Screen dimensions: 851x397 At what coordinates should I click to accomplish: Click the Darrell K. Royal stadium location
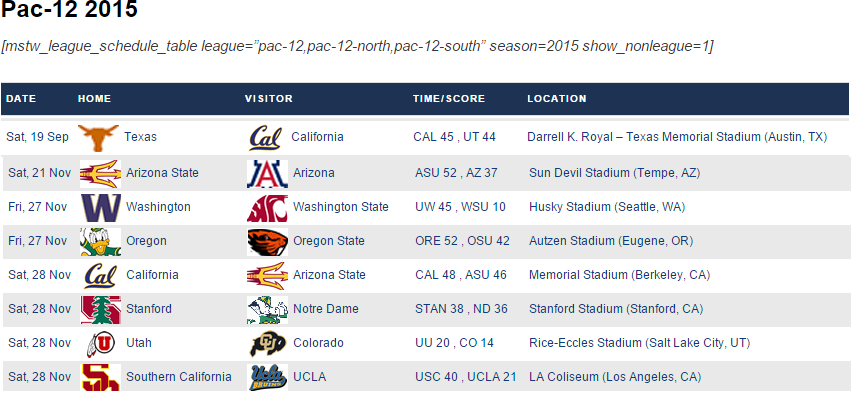[x=677, y=137]
